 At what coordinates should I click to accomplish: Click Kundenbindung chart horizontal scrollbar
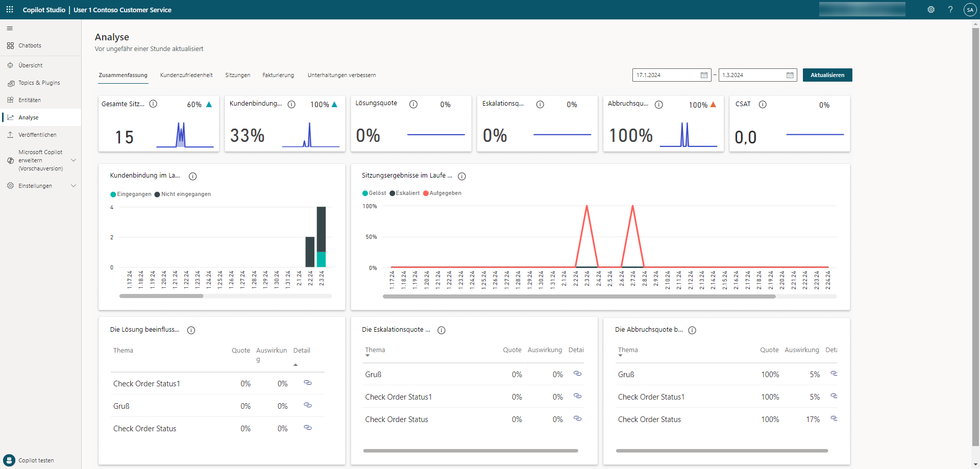tap(161, 296)
